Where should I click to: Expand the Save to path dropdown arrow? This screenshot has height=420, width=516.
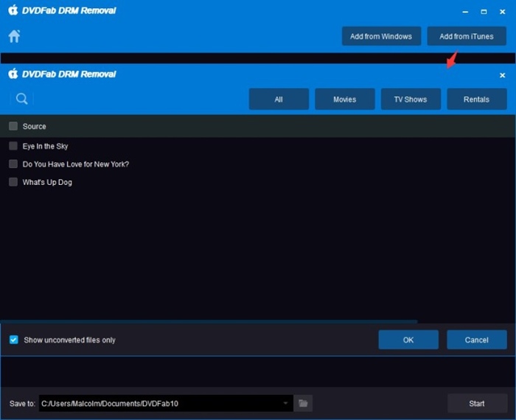point(285,403)
